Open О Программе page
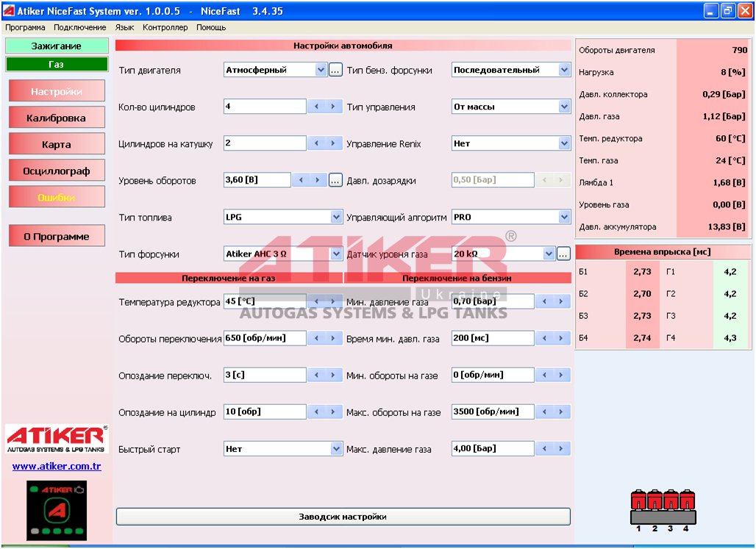The height and width of the screenshot is (549, 756). (x=57, y=236)
